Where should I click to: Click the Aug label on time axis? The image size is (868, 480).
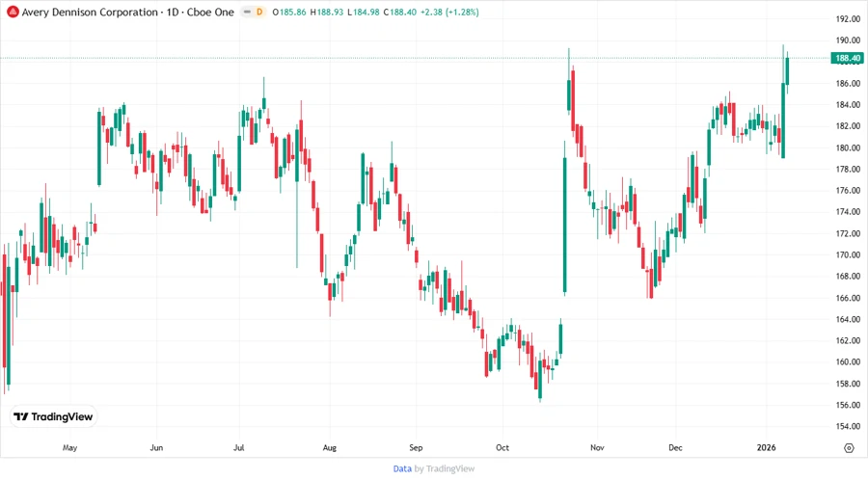click(330, 447)
